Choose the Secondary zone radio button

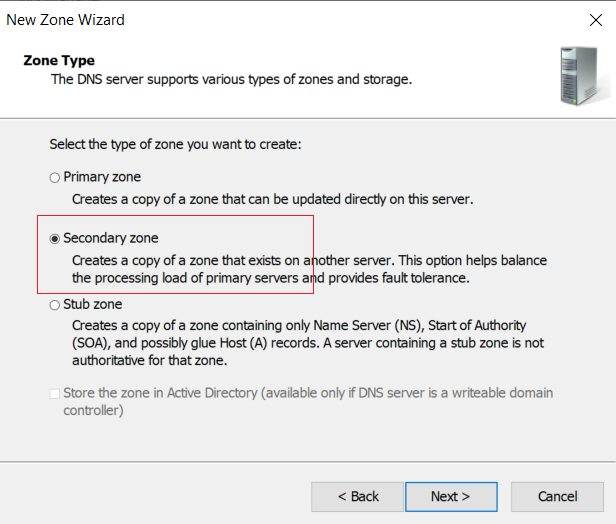pyautogui.click(x=55, y=239)
